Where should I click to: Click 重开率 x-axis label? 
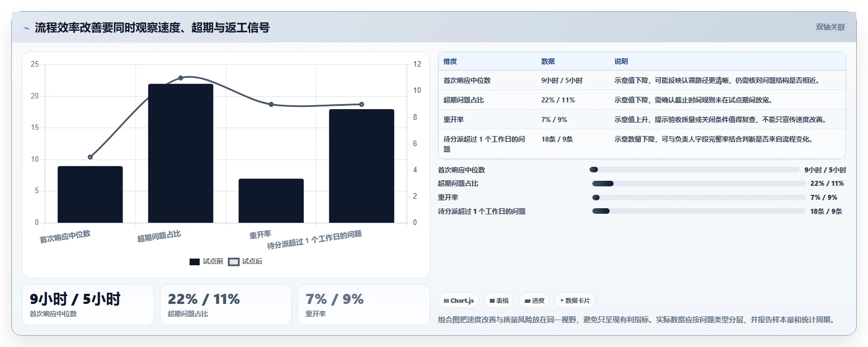261,235
